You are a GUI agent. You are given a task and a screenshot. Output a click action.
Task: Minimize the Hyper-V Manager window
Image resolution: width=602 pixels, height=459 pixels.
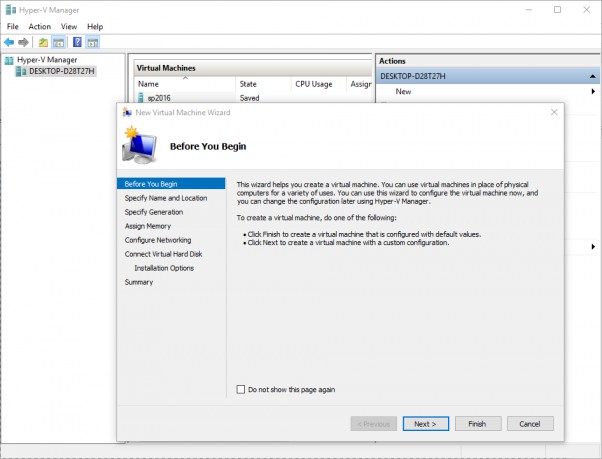528,10
